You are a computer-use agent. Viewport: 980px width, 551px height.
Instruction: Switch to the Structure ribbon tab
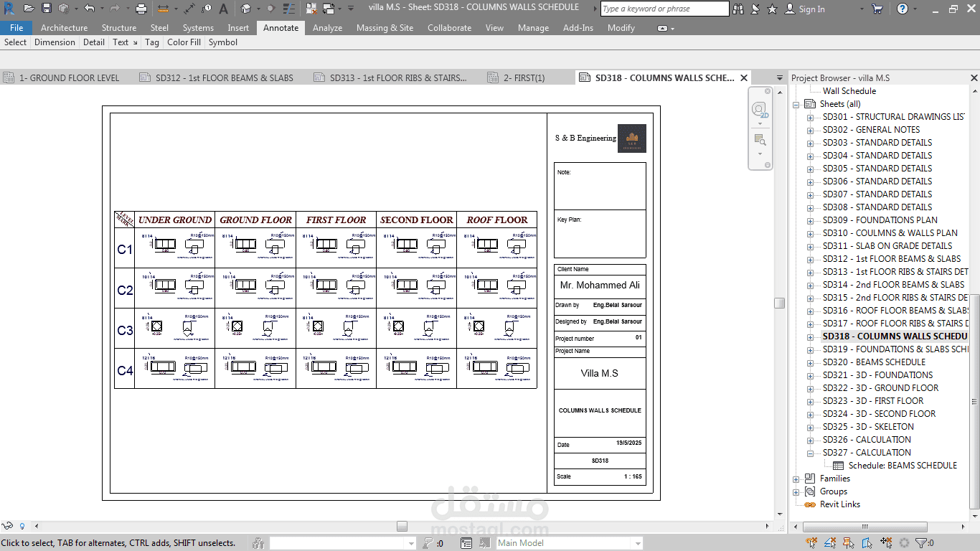click(119, 28)
